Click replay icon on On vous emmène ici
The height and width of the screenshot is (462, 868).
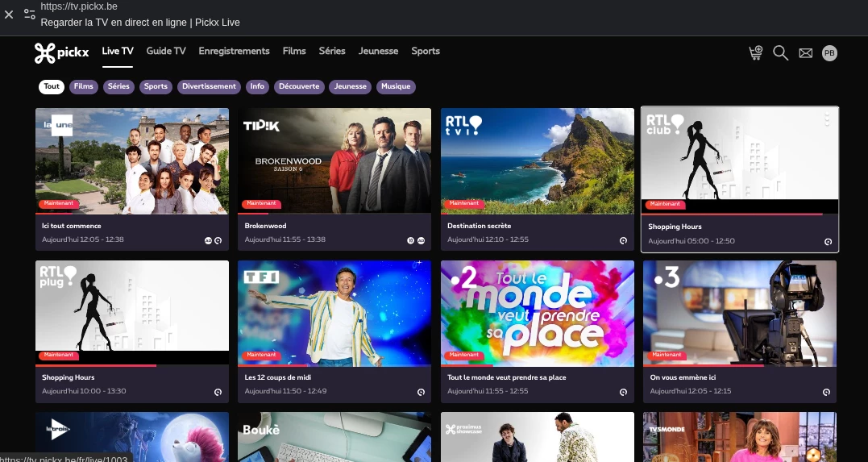826,392
